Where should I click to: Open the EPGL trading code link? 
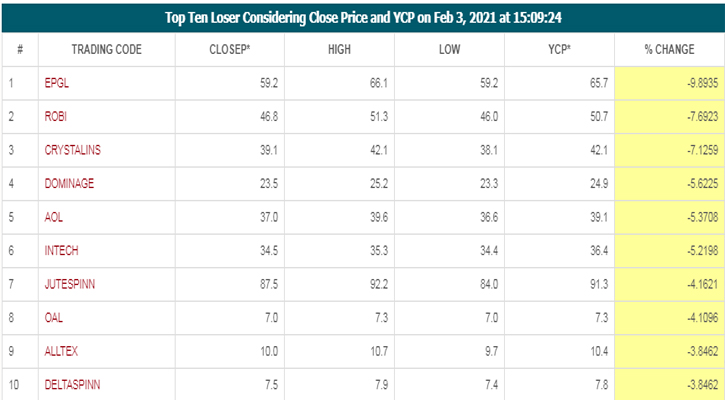coord(56,85)
